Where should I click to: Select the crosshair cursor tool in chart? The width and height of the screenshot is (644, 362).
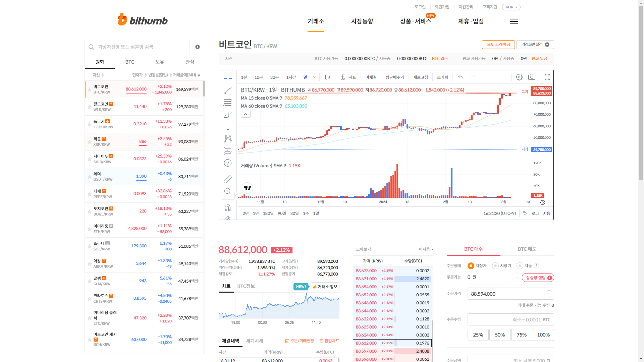pyautogui.click(x=228, y=78)
